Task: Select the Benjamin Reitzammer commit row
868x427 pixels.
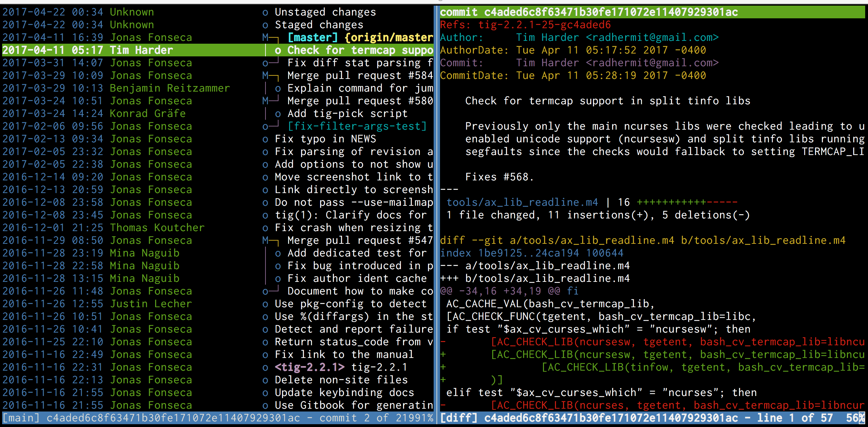Action: click(x=169, y=88)
